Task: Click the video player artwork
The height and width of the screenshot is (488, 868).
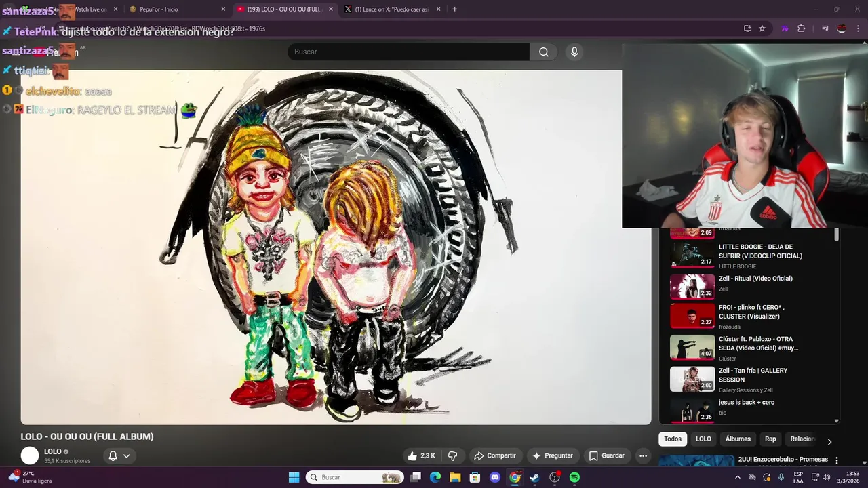Action: click(336, 247)
